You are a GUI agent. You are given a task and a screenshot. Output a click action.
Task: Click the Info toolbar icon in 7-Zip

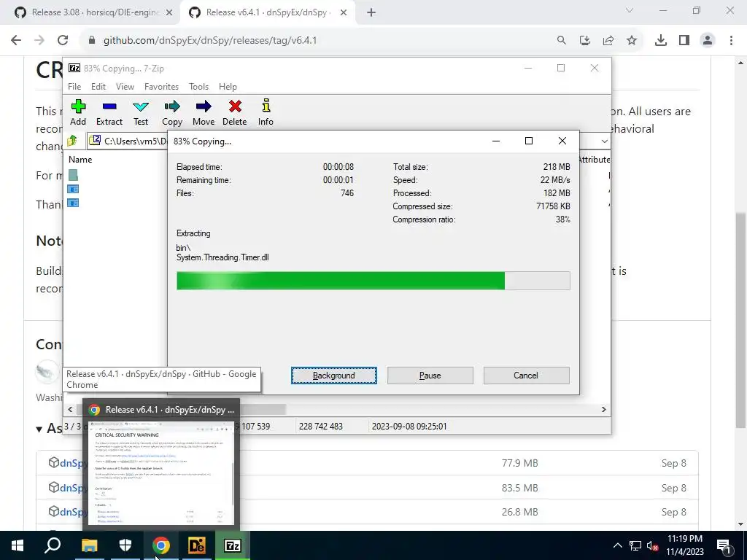[x=266, y=112]
